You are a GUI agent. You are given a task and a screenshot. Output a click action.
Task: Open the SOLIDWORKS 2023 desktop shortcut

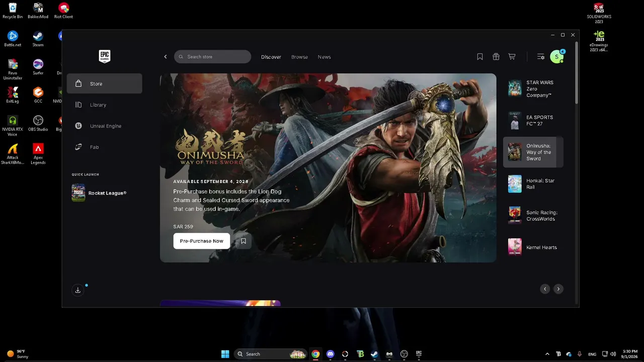[599, 14]
